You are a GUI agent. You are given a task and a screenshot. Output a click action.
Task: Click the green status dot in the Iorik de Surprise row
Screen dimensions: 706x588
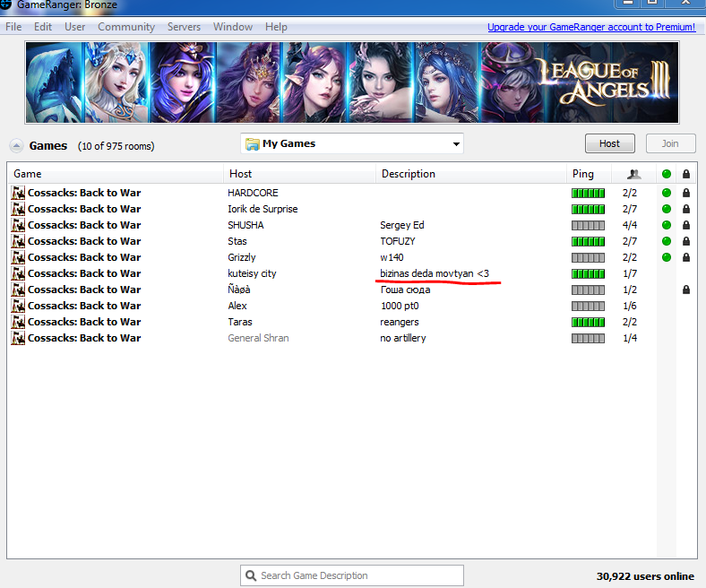[x=667, y=209]
